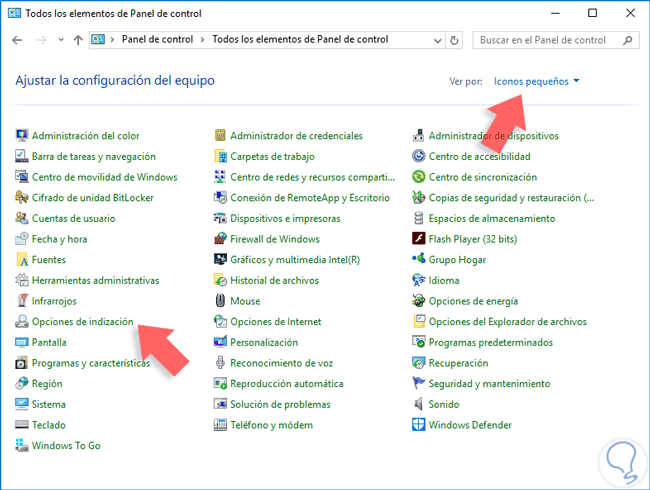
Task: Click the search magnifier button
Action: [628, 40]
